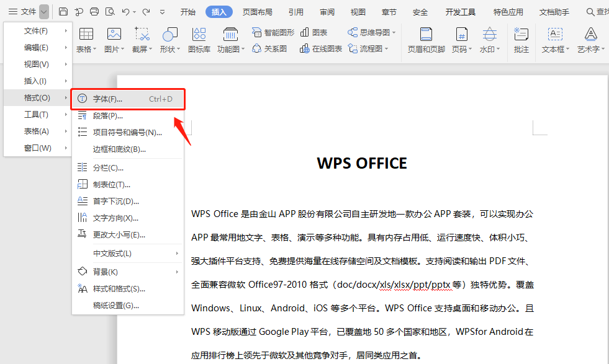609x364 pixels.
Task: Click the Save icon in quick toolbar
Action: tap(63, 12)
